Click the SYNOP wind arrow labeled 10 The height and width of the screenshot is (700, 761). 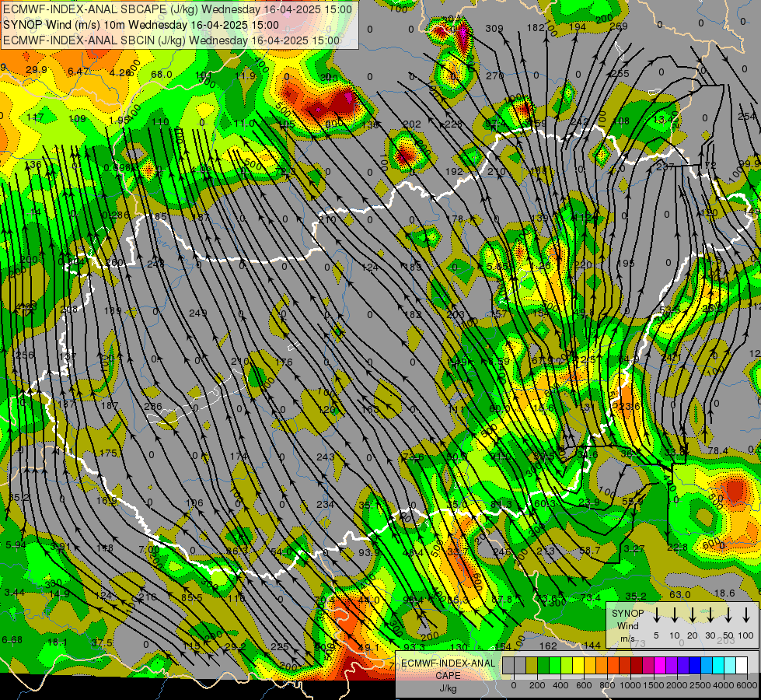pos(674,615)
